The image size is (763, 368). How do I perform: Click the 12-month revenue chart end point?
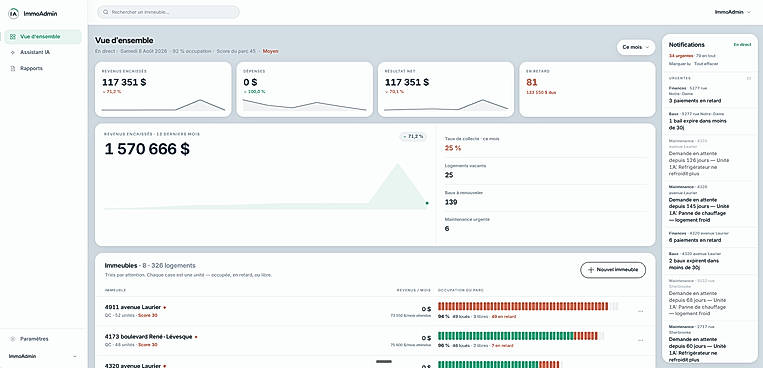(427, 203)
